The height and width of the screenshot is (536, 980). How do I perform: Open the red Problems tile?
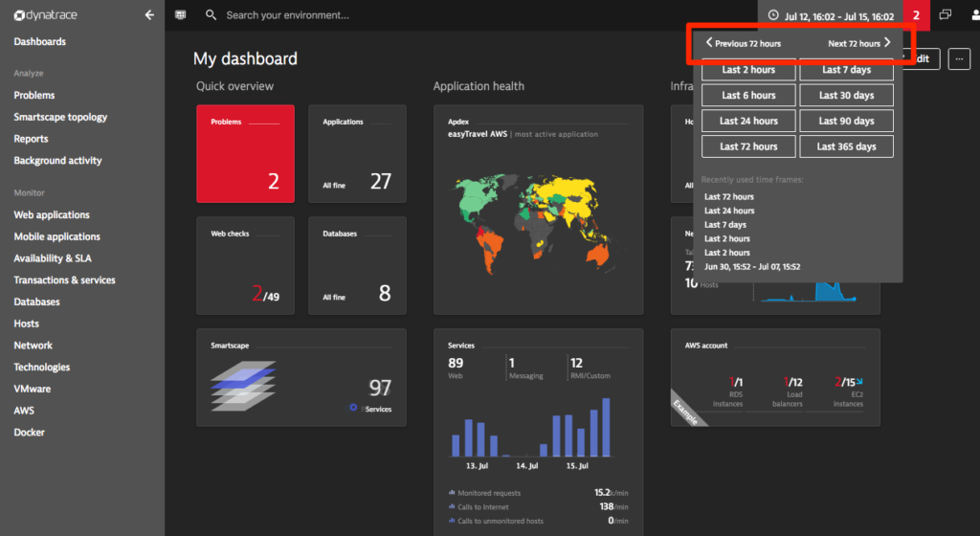[246, 154]
